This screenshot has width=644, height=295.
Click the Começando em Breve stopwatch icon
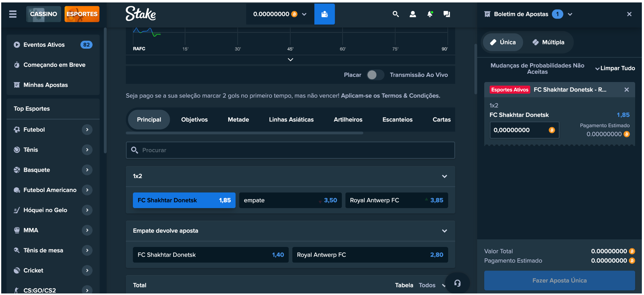17,65
